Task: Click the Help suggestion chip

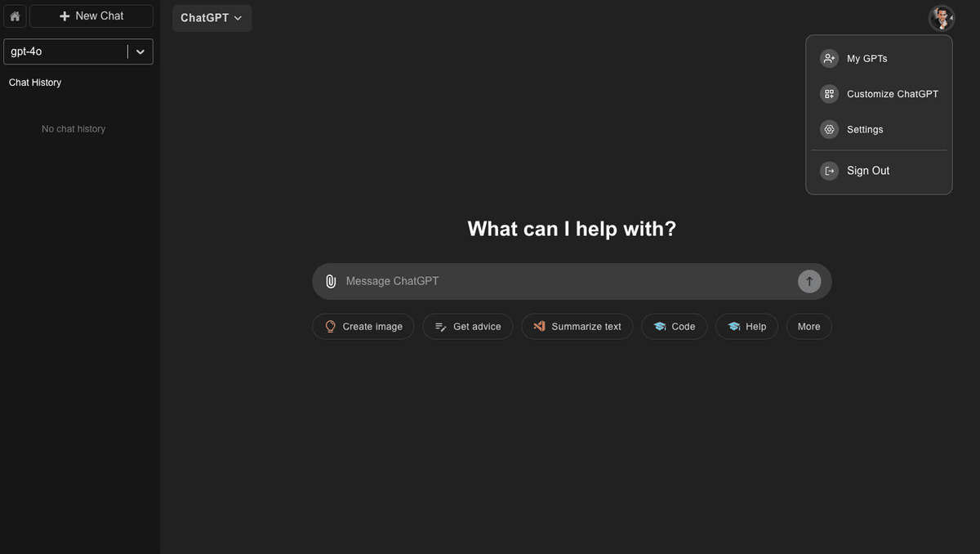Action: 746,327
